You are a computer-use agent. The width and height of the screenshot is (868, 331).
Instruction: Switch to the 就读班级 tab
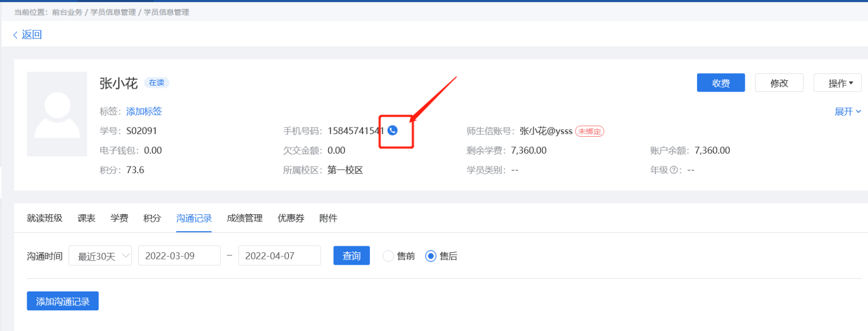point(44,218)
